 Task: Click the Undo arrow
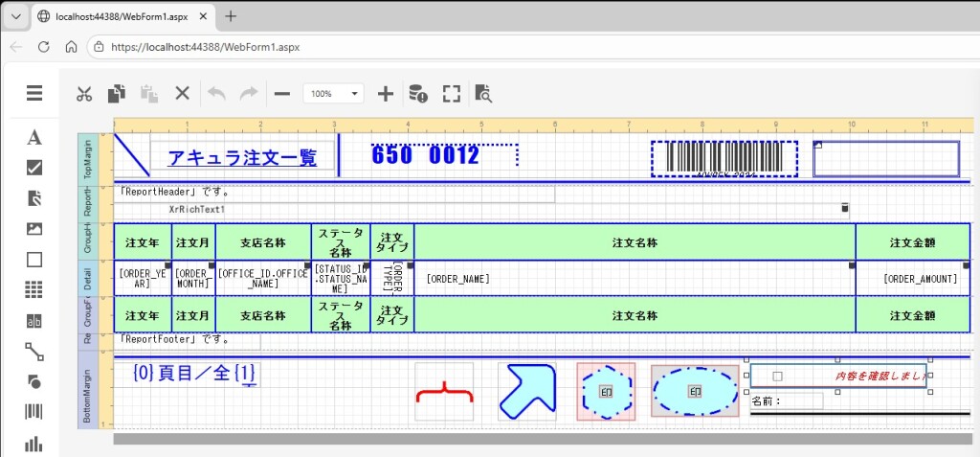(216, 94)
